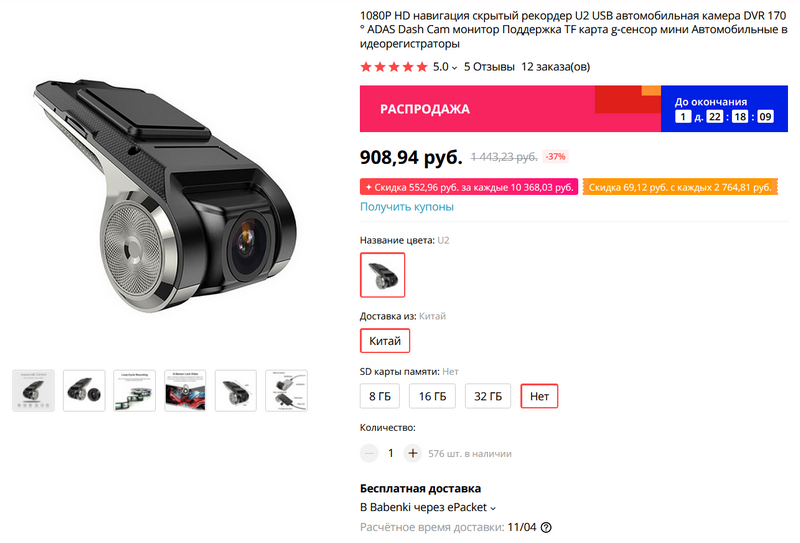800x543 pixels.
Task: Open the Получить купоны link
Action: [x=407, y=207]
